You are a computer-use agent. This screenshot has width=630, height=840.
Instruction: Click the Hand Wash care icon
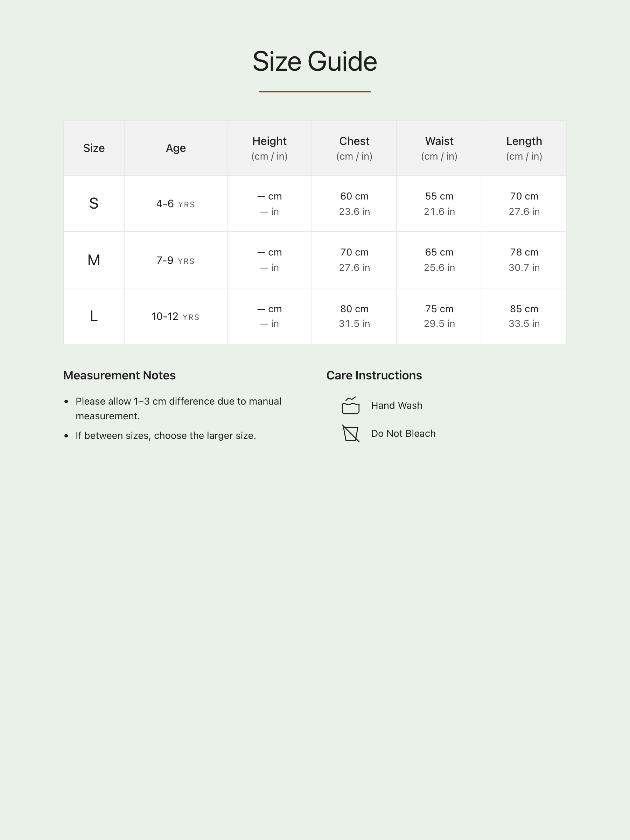(350, 406)
